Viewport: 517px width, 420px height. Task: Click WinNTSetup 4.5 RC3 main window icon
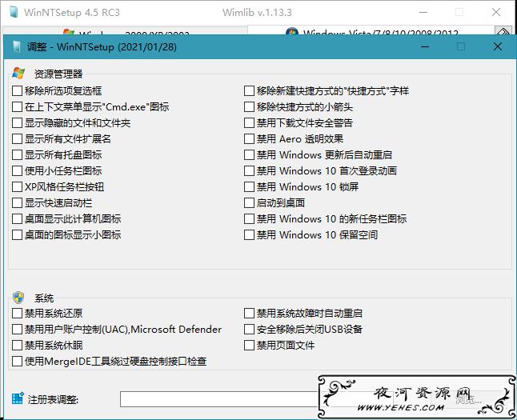point(14,12)
